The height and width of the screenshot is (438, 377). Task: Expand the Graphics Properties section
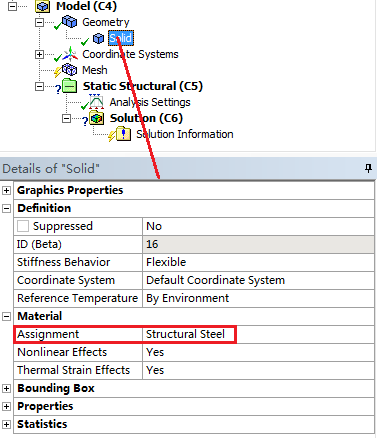coord(6,190)
